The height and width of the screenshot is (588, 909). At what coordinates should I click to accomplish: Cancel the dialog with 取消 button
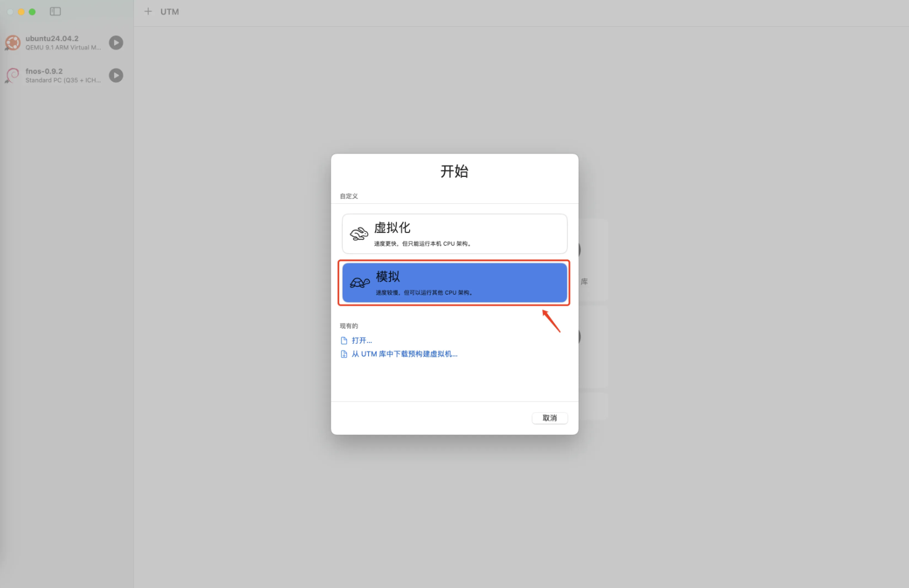click(550, 418)
